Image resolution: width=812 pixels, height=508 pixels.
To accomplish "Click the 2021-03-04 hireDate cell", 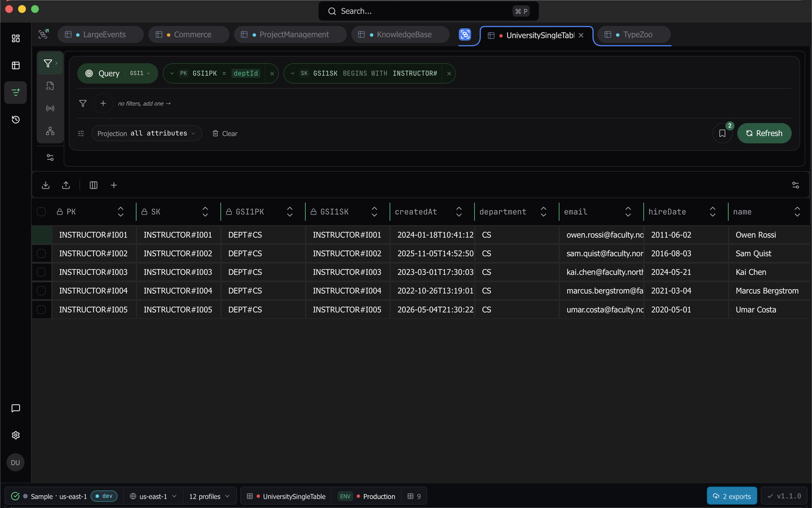I will point(686,291).
